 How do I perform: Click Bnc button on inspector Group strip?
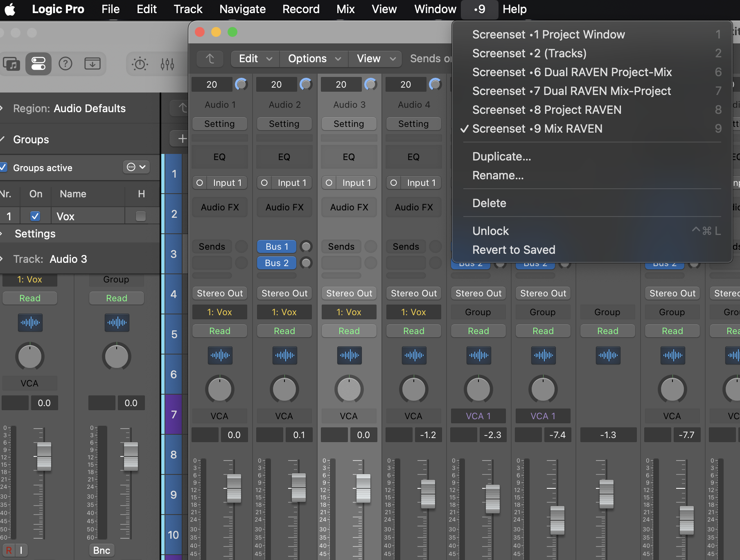click(x=102, y=550)
